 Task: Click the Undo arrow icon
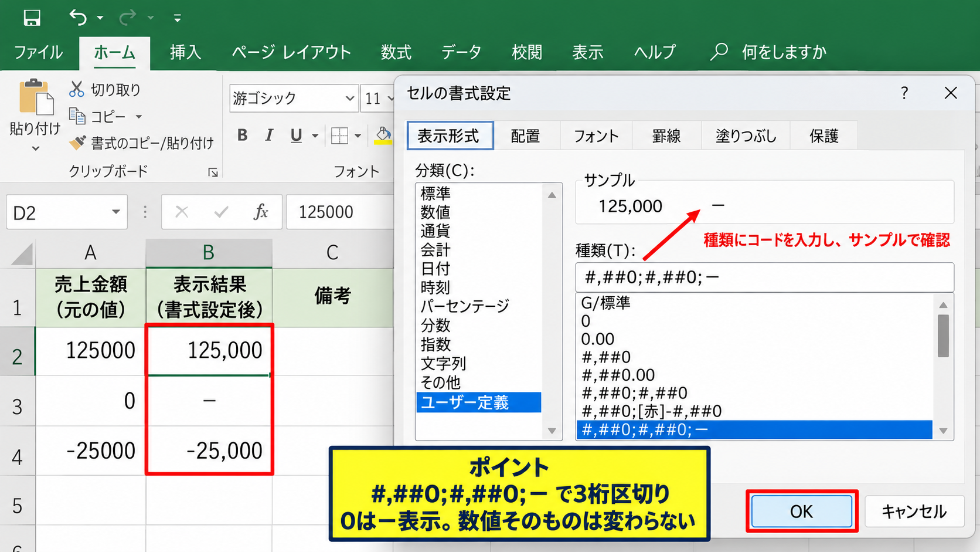click(x=78, y=18)
